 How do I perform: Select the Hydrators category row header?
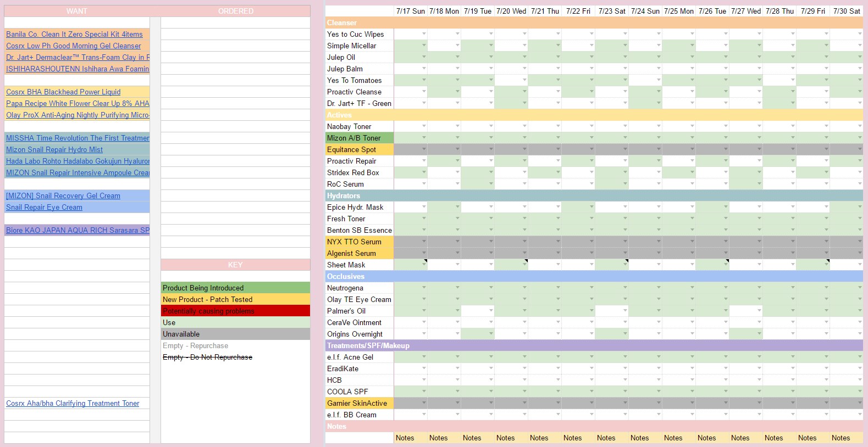594,195
